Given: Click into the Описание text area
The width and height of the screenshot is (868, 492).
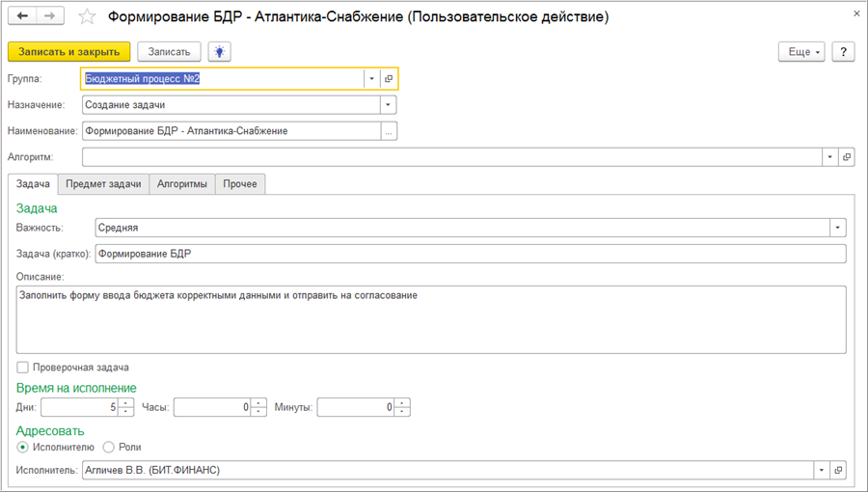Looking at the screenshot, I should 430,318.
